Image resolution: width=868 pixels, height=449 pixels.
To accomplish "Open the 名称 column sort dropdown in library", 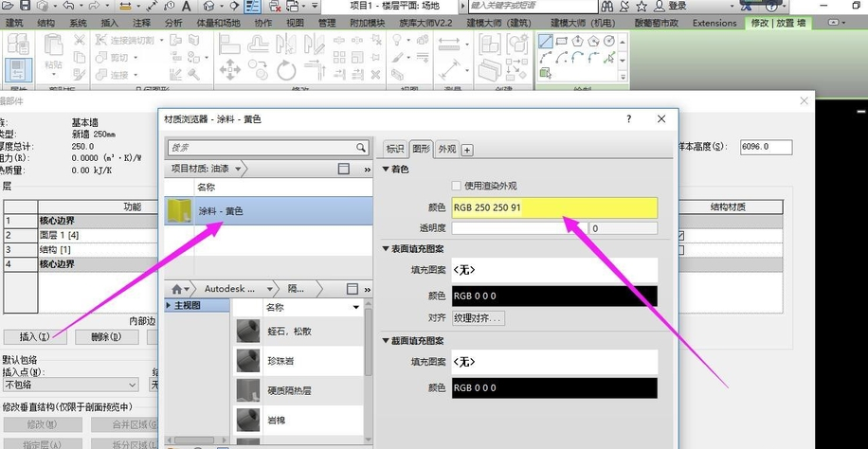I will [x=356, y=307].
